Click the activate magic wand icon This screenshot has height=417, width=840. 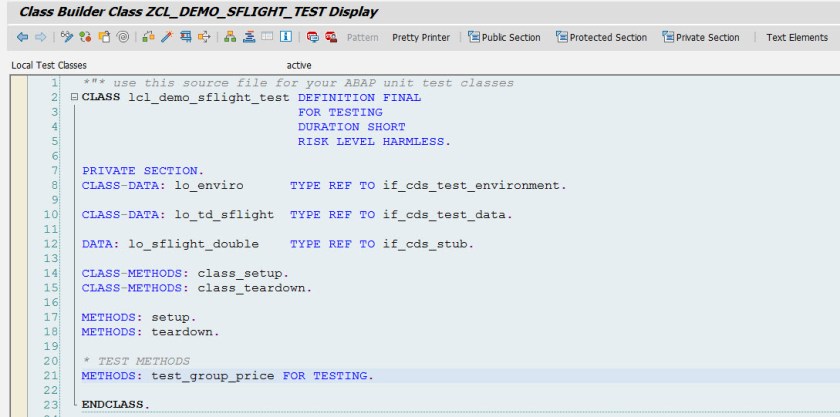coord(167,37)
